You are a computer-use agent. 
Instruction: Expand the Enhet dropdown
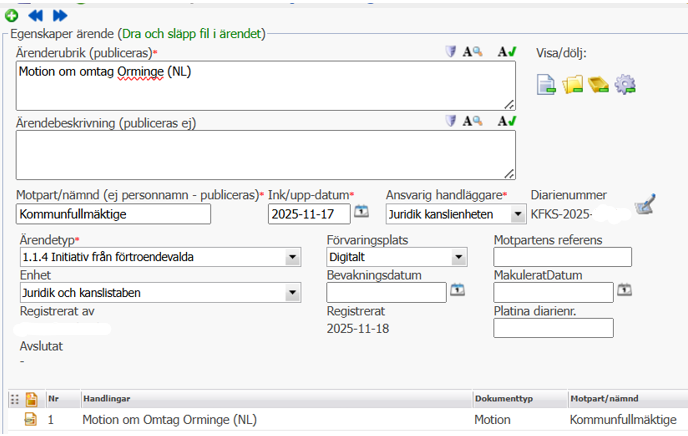coord(292,293)
